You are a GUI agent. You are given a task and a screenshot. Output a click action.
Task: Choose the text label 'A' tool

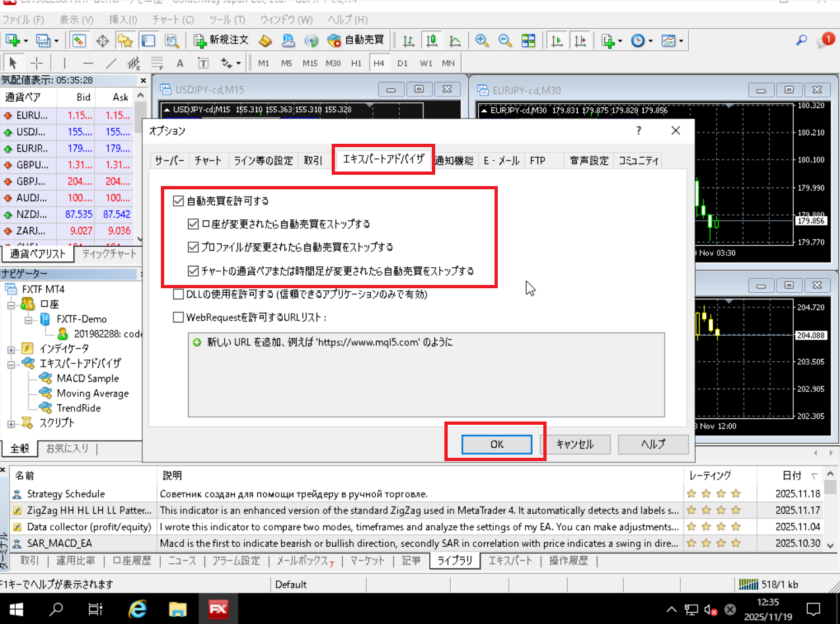coord(179,63)
